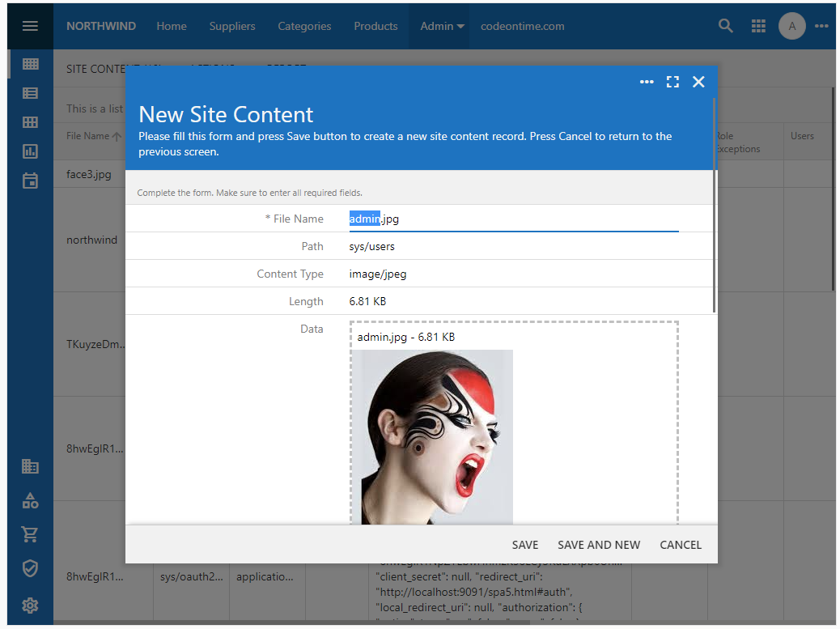The width and height of the screenshot is (840, 629).
Task: Toggle fullscreen for New Site Content dialog
Action: (x=672, y=82)
